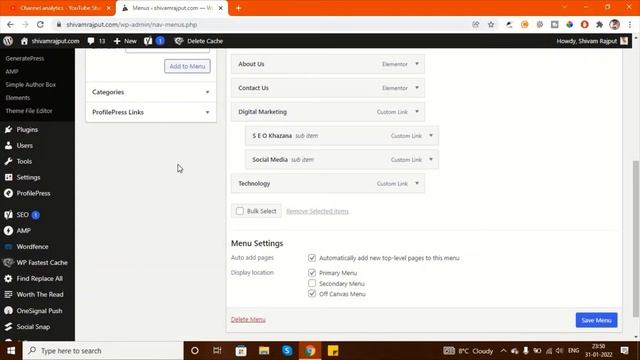Click the browser address bar

(261, 24)
